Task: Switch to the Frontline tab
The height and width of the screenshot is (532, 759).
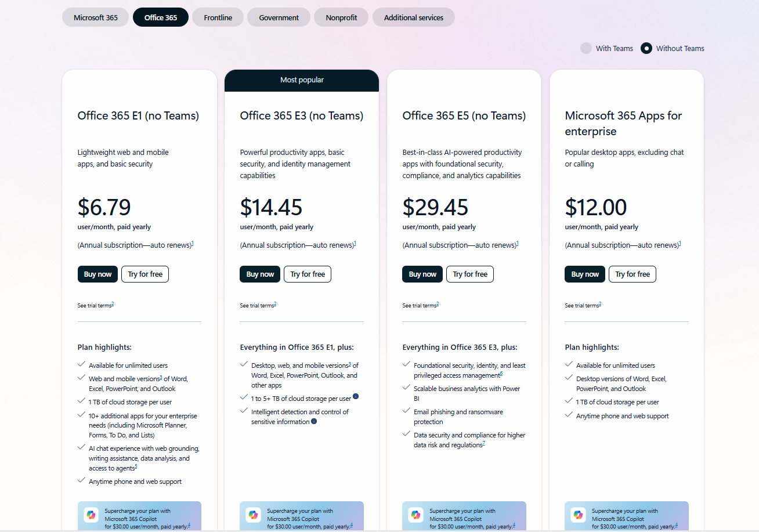Action: tap(218, 17)
